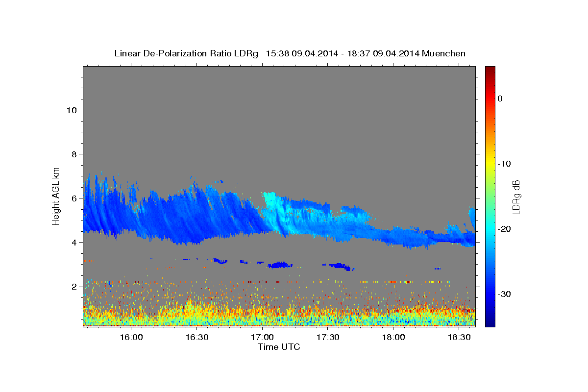Click the colorbar value -10

(x=504, y=164)
